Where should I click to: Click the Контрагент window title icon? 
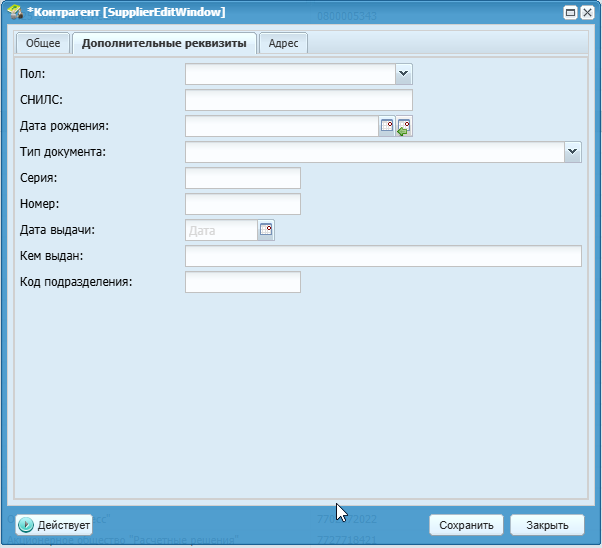point(15,12)
